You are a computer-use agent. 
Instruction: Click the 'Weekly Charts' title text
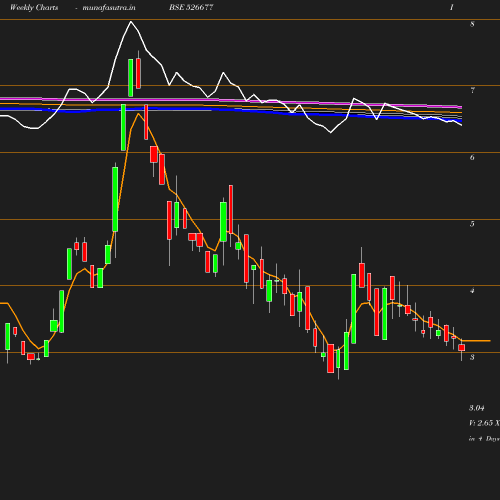click(34, 7)
